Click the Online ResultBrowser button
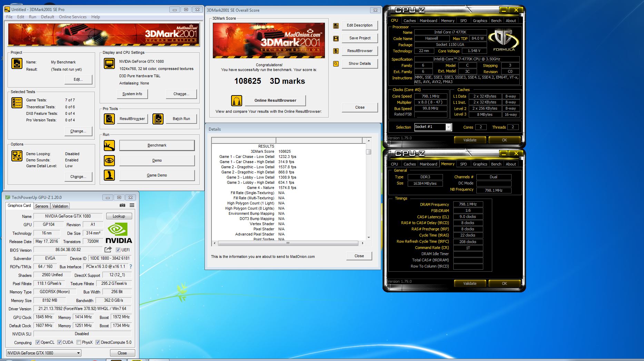The height and width of the screenshot is (361, 644). [275, 101]
